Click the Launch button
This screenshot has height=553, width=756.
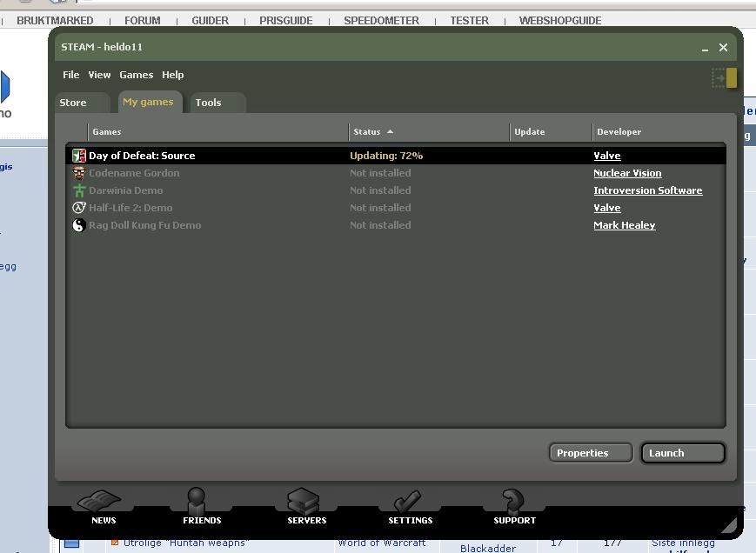pos(683,453)
